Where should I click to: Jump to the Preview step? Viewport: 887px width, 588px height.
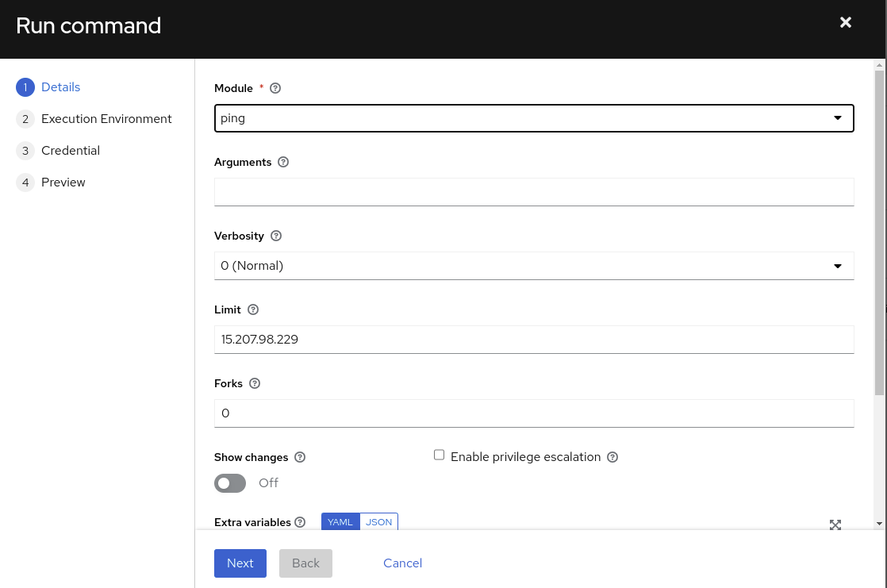63,183
